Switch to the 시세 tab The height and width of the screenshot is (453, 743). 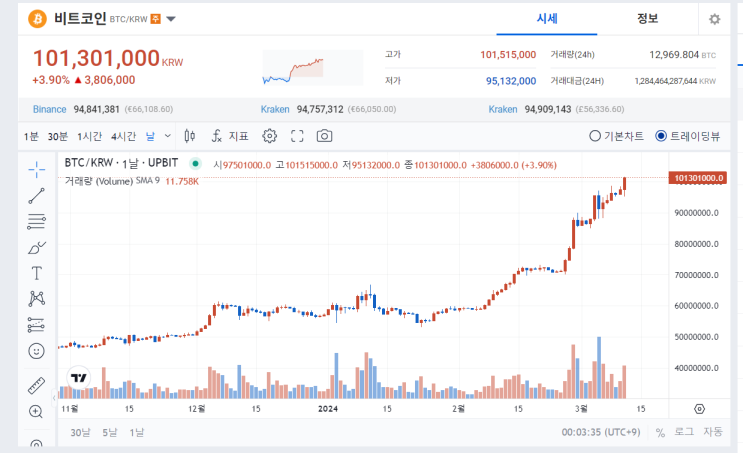tap(547, 19)
